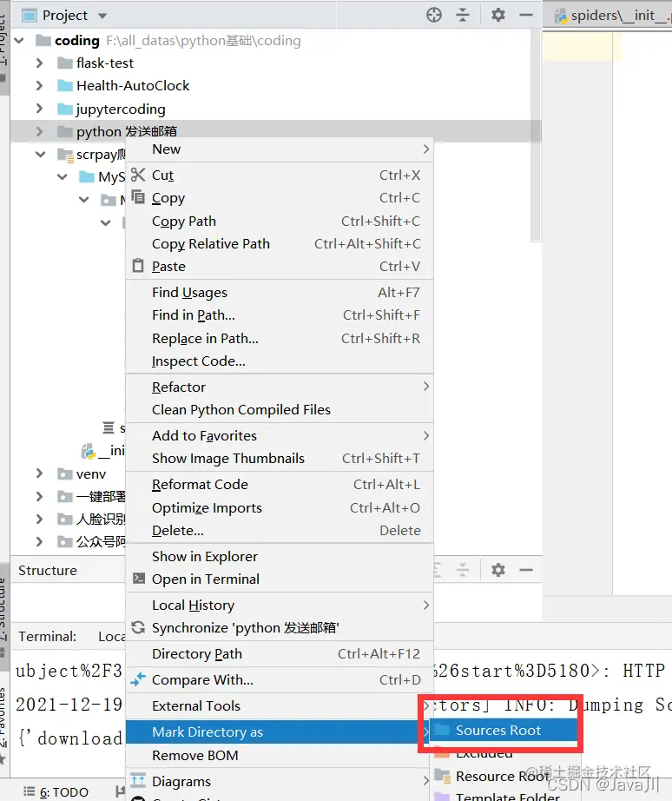Open the Refactor submenu
Image resolution: width=672 pixels, height=801 pixels.
point(280,387)
